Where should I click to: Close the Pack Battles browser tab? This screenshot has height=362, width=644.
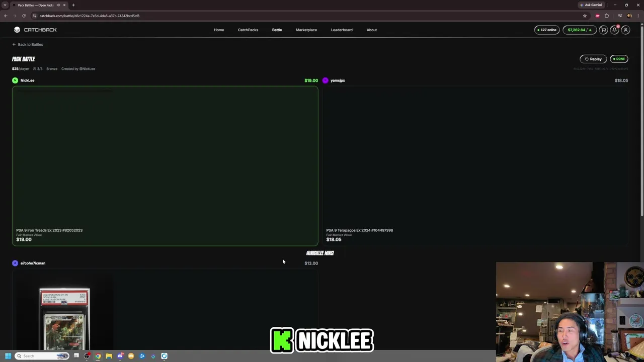[x=64, y=5]
